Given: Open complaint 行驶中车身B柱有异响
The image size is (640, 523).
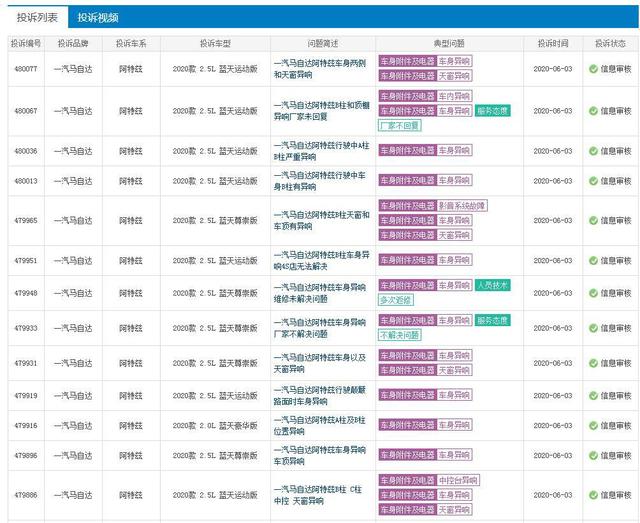Looking at the screenshot, I should pos(320,181).
